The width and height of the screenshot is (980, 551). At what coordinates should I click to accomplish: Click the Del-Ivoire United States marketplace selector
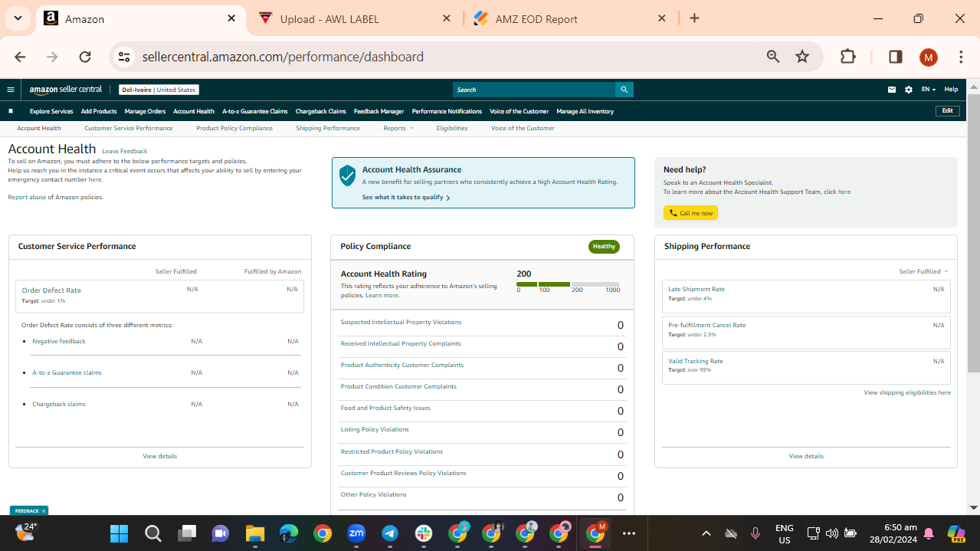(x=159, y=90)
